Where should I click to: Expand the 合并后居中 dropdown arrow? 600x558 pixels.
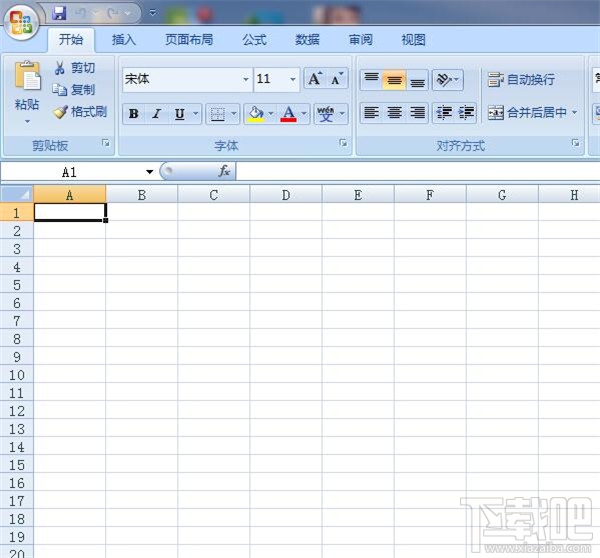574,113
